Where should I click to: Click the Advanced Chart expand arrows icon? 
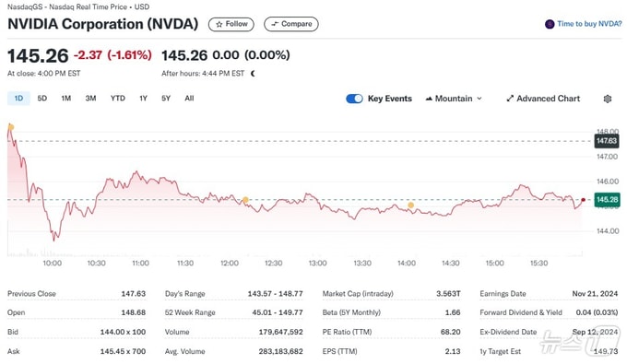(x=510, y=99)
